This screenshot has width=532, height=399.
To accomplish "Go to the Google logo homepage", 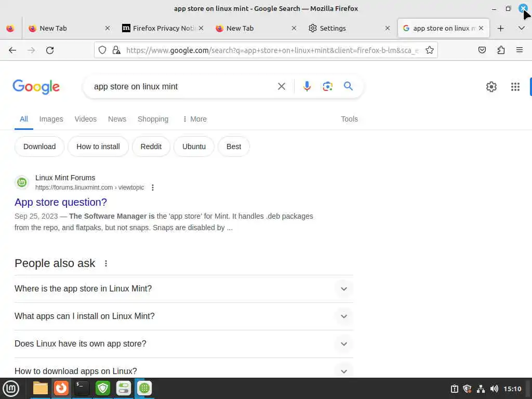I will 36,87.
